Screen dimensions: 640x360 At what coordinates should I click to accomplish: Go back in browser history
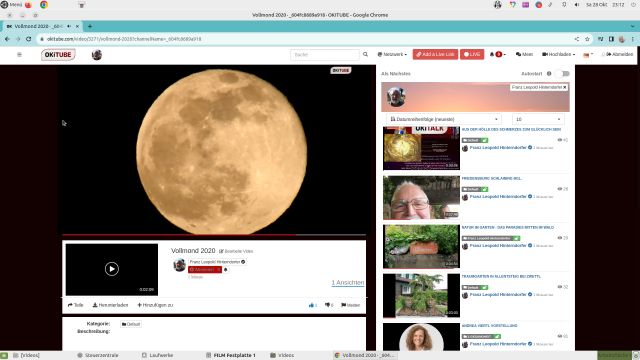(x=7, y=39)
